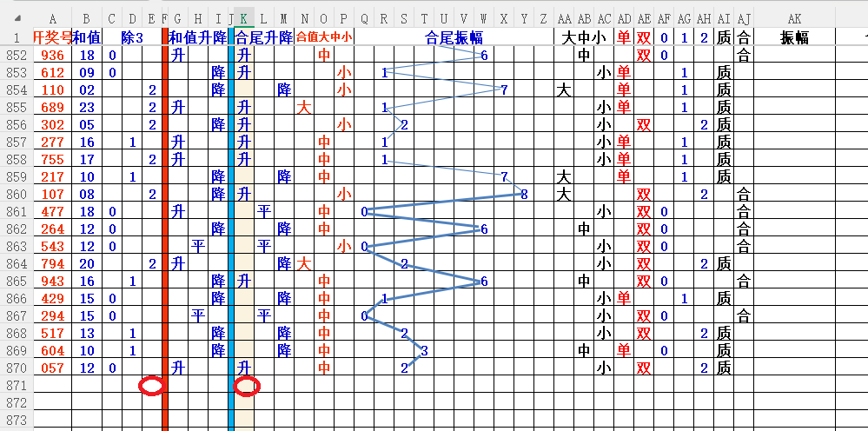
Task: Select row header 871
Action: point(17,384)
